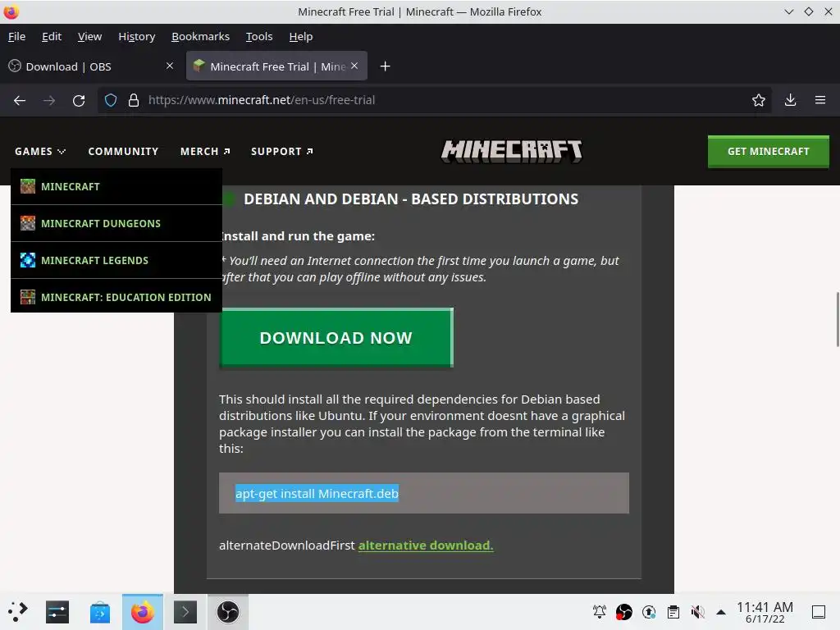840x630 pixels.
Task: Click the muted audio volume icon
Action: 697,611
